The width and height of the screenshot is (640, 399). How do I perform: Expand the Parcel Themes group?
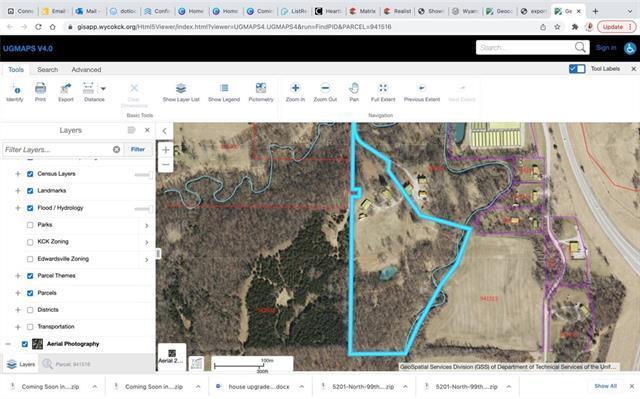point(18,276)
